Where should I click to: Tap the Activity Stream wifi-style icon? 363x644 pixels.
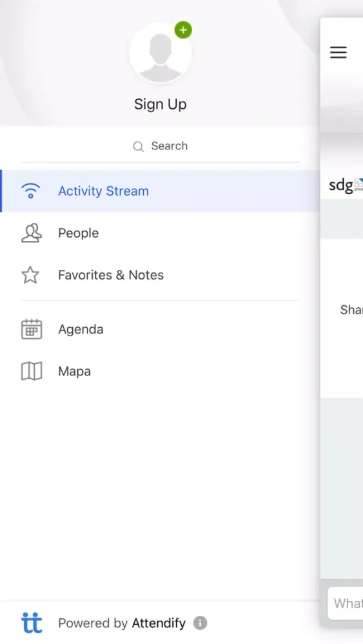[31, 191]
